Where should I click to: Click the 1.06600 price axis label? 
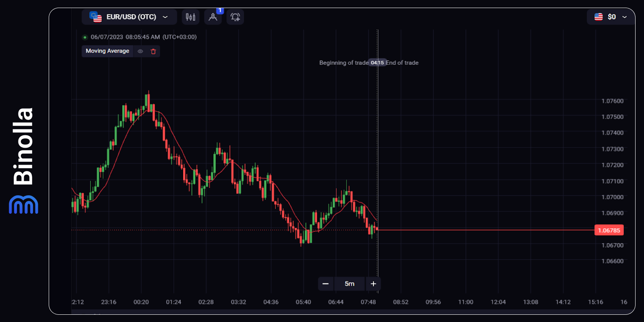612,261
